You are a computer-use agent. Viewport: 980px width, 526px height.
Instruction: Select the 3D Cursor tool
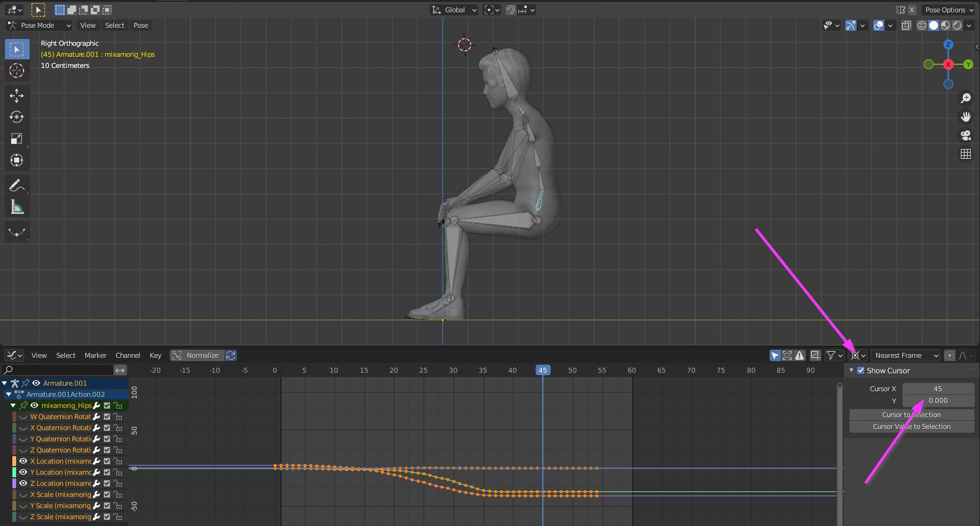(x=17, y=70)
